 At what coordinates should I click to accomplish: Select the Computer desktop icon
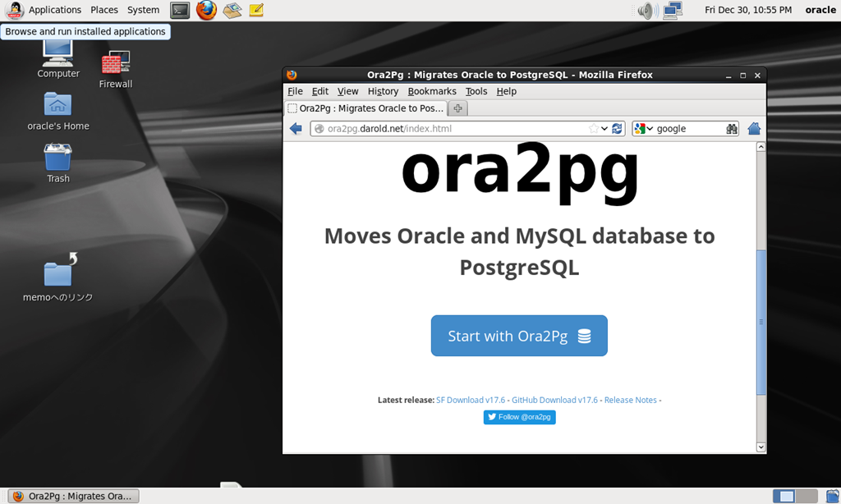tap(58, 60)
